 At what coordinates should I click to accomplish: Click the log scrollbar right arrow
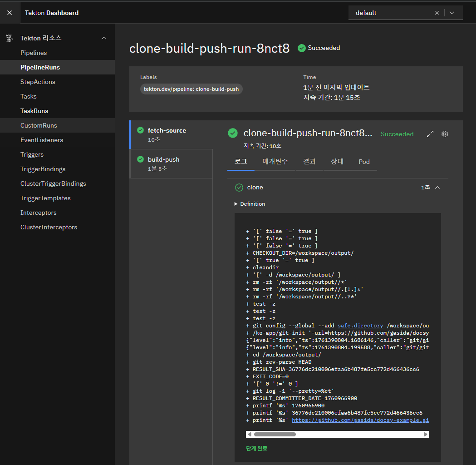point(426,434)
